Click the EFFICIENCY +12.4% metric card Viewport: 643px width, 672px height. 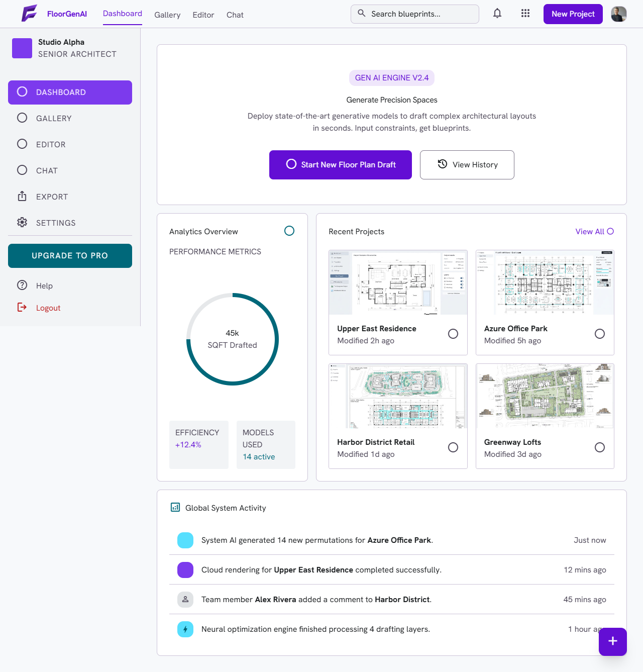pyautogui.click(x=199, y=445)
